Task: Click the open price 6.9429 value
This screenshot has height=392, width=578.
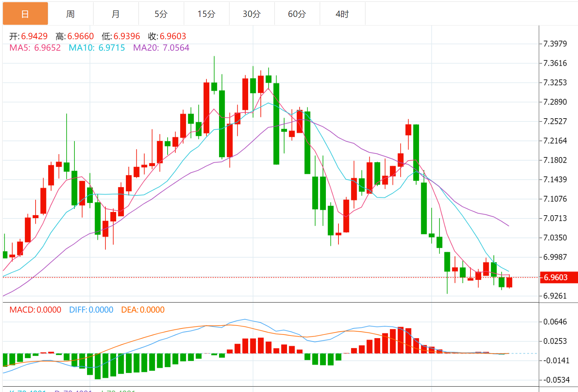Action: (34, 36)
